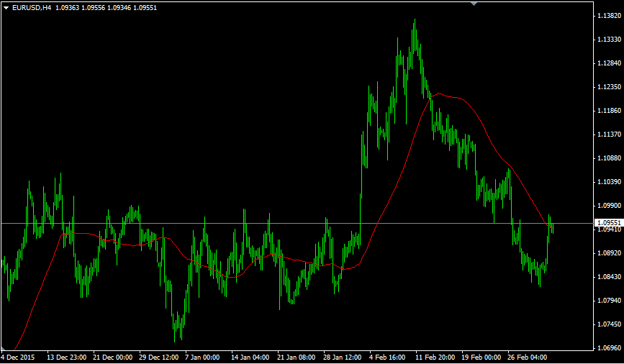The width and height of the screenshot is (624, 364).
Task: Click the 1.07450 price scale label
Action: tap(610, 324)
